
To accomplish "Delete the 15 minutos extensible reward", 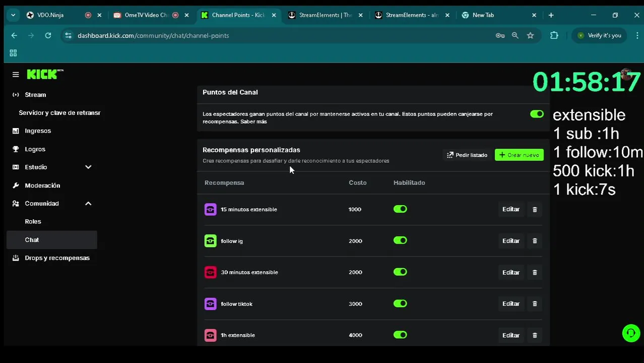I will click(535, 209).
